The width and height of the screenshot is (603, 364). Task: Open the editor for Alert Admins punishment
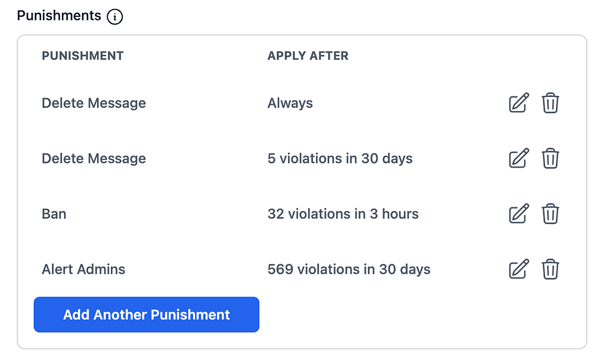(519, 269)
